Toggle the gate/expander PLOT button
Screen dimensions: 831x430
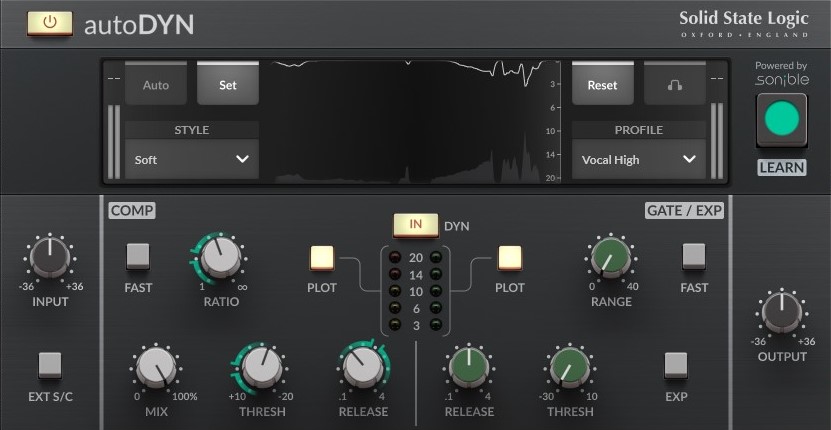pyautogui.click(x=510, y=258)
